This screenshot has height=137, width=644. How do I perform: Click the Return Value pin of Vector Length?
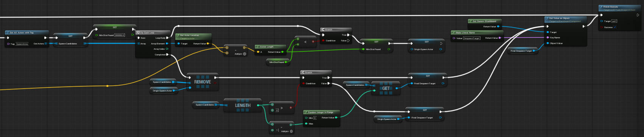click(282, 52)
